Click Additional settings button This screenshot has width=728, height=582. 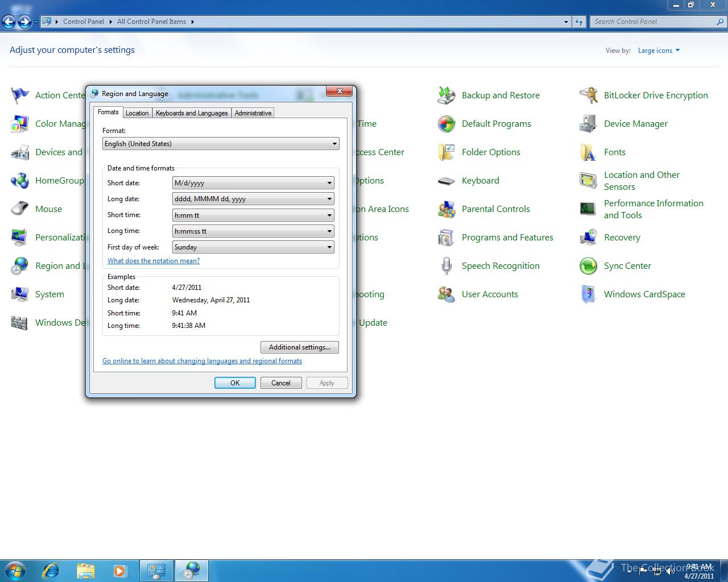click(x=300, y=347)
